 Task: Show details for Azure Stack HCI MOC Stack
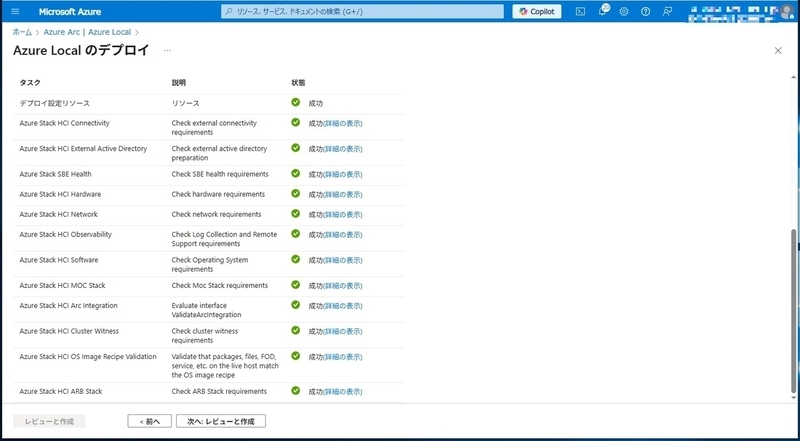pos(343,286)
